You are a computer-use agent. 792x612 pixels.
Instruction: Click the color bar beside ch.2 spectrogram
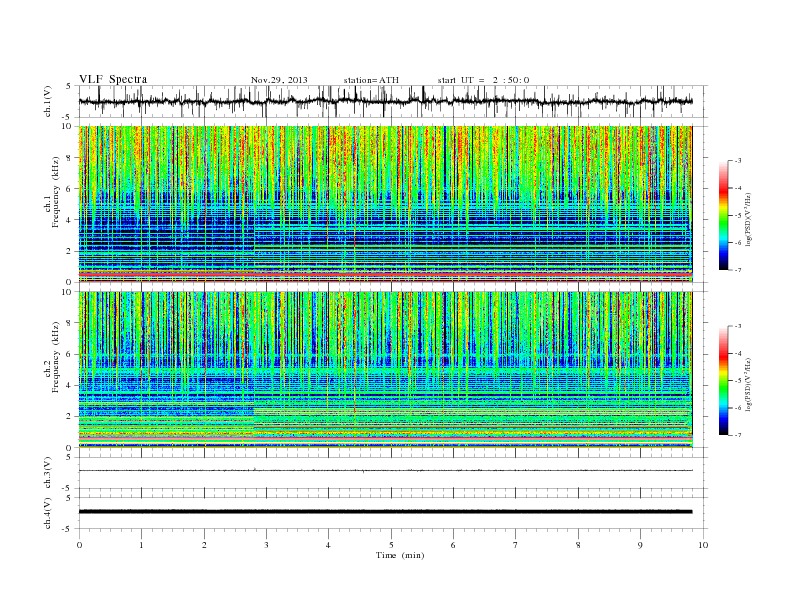click(723, 381)
